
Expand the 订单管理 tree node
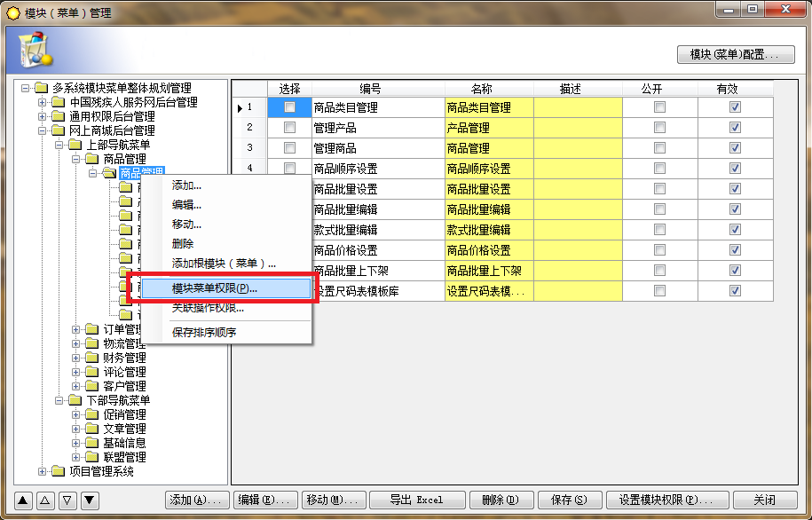(x=75, y=329)
